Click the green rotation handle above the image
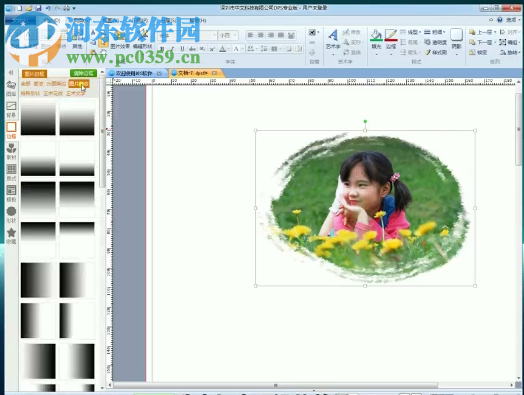Screen dimensions: 524x395 365,122
